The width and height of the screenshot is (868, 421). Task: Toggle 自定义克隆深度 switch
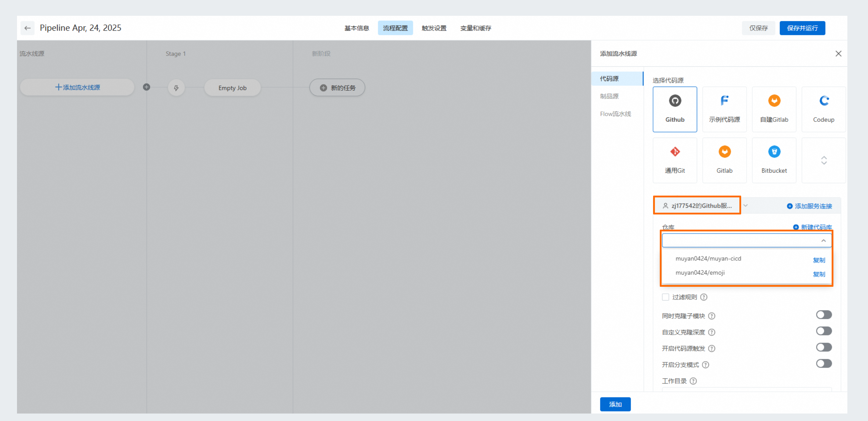823,331
